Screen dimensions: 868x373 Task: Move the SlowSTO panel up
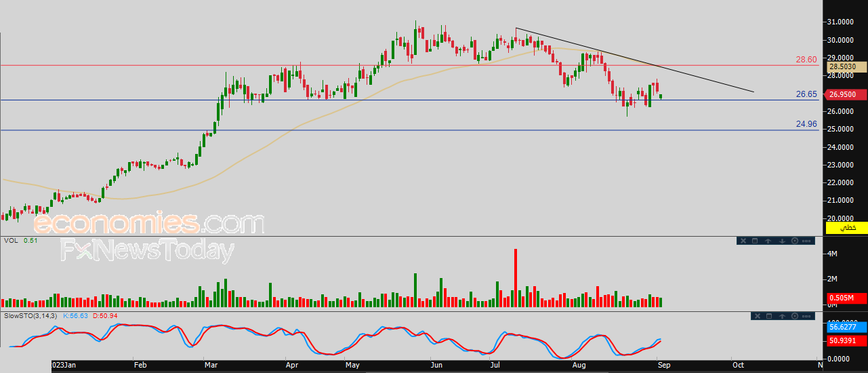coord(782,316)
